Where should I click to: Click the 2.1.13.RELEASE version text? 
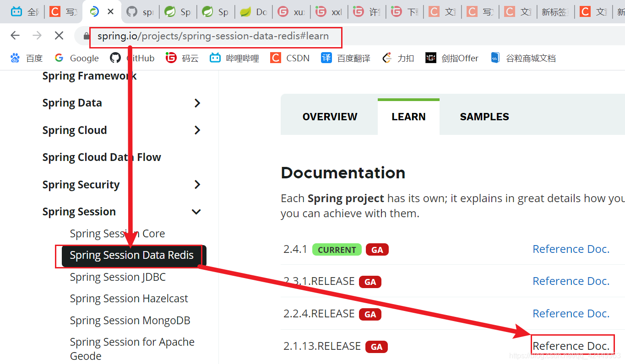pos(322,346)
